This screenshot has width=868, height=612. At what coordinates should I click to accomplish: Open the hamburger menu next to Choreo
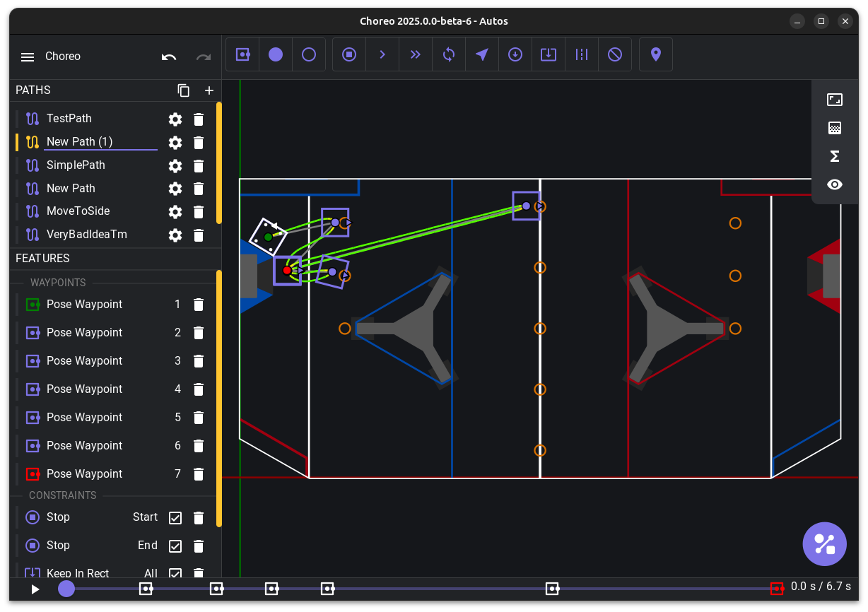click(x=27, y=57)
